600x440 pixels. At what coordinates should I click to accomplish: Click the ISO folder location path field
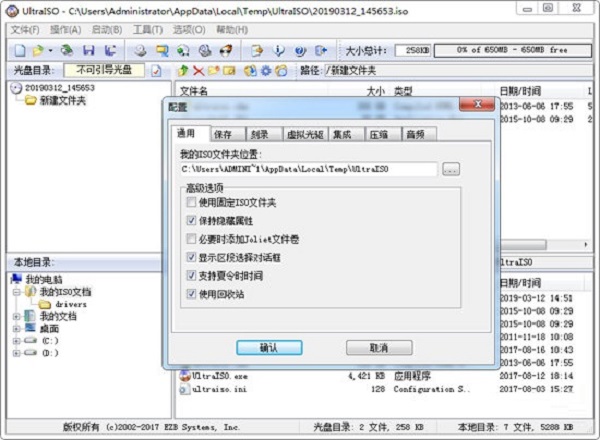click(x=308, y=169)
